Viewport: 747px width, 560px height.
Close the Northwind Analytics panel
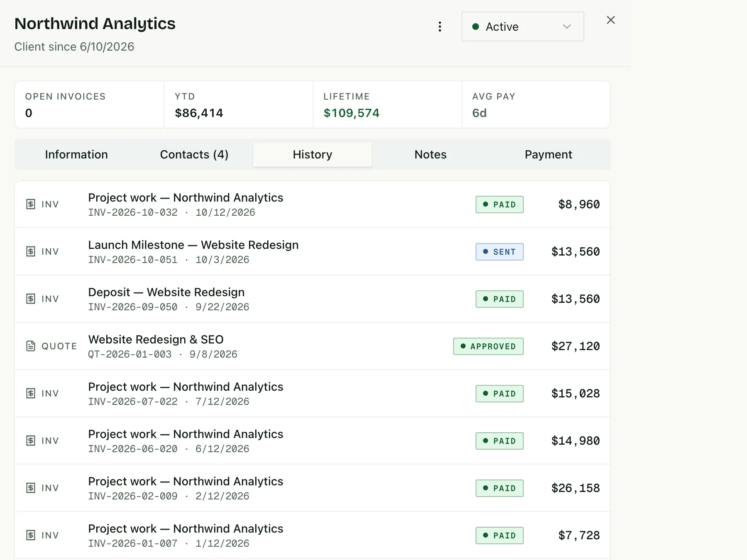click(610, 20)
